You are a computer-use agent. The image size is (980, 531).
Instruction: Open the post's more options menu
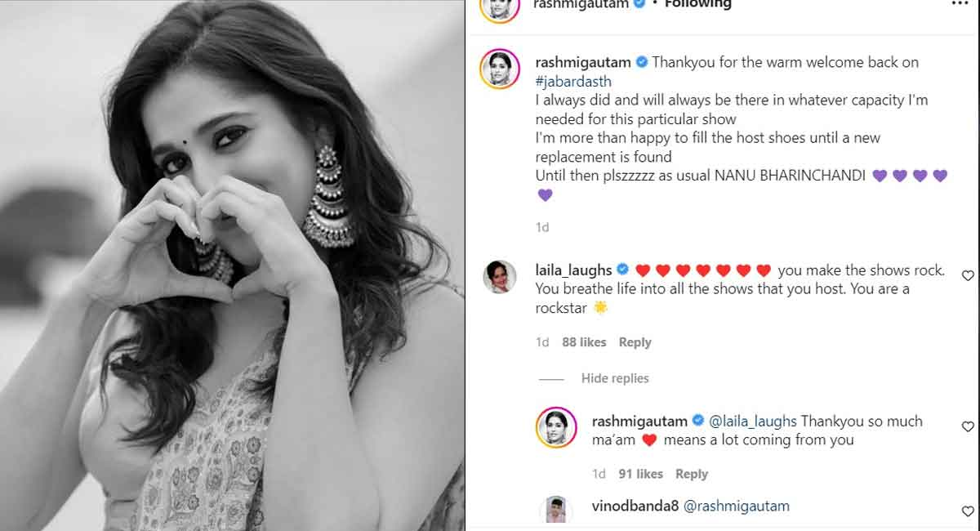point(960,3)
